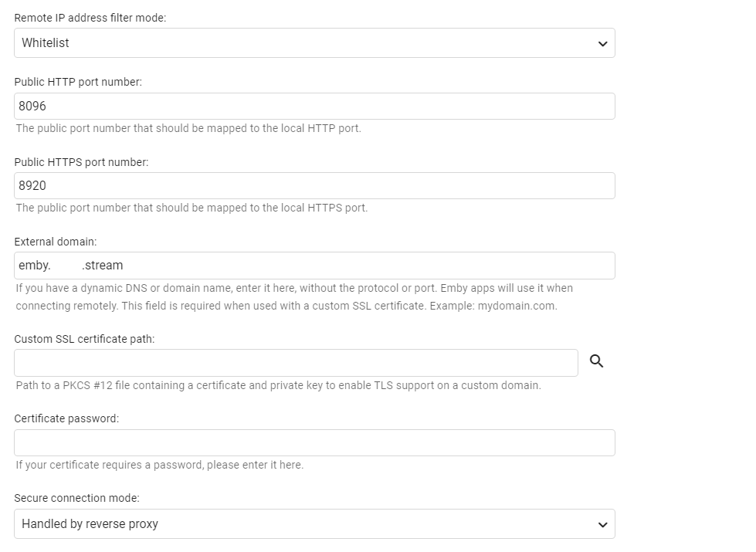Viewport: 756px width, 552px height.
Task: Click the "Public HTTPS port number" label
Action: pyautogui.click(x=81, y=162)
